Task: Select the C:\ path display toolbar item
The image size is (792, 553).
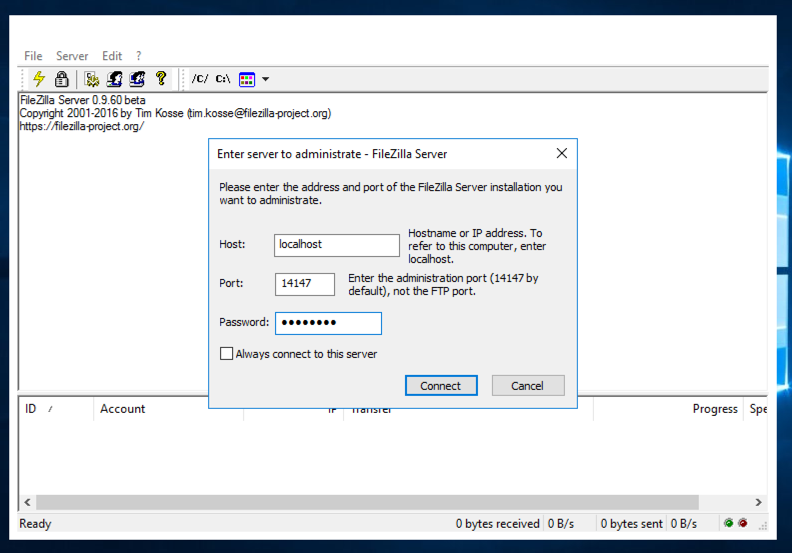Action: (x=223, y=79)
